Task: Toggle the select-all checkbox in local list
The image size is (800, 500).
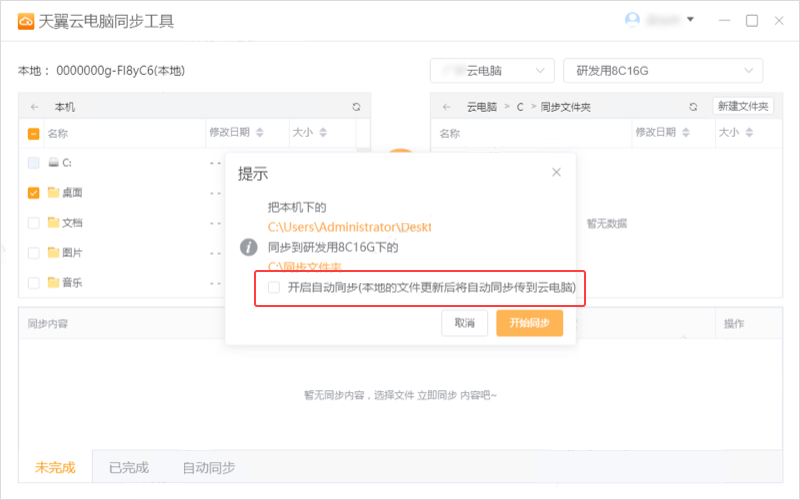Action: [33, 134]
